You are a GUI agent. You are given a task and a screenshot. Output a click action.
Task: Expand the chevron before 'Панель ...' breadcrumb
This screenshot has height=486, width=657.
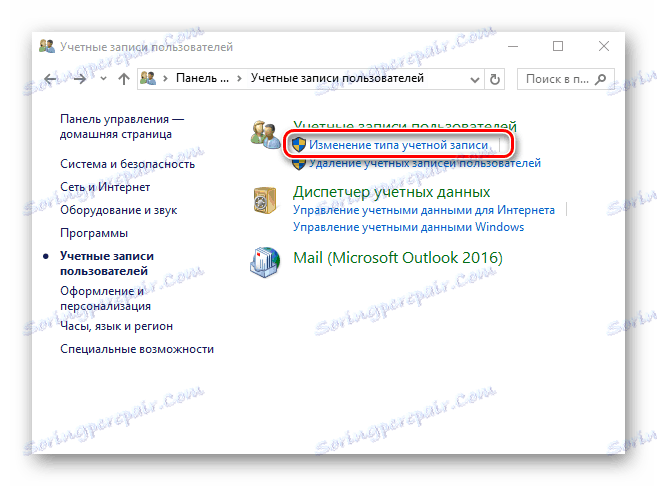tap(166, 79)
